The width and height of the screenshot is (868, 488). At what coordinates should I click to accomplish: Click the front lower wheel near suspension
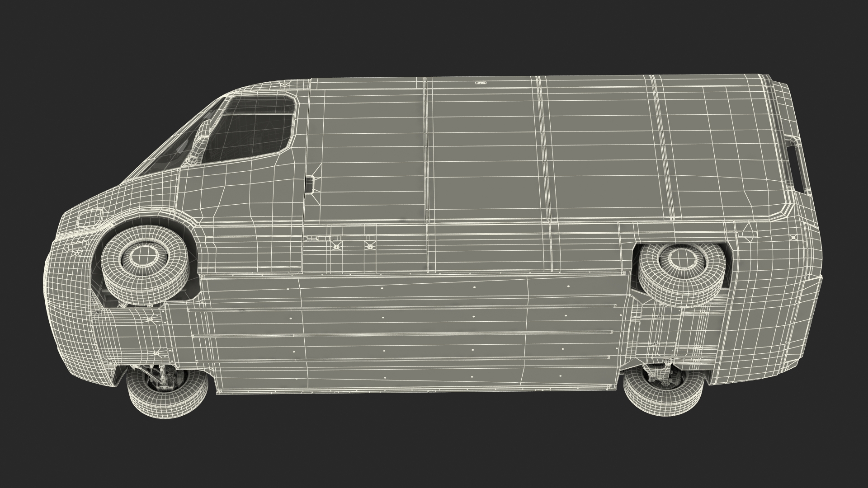(x=167, y=398)
